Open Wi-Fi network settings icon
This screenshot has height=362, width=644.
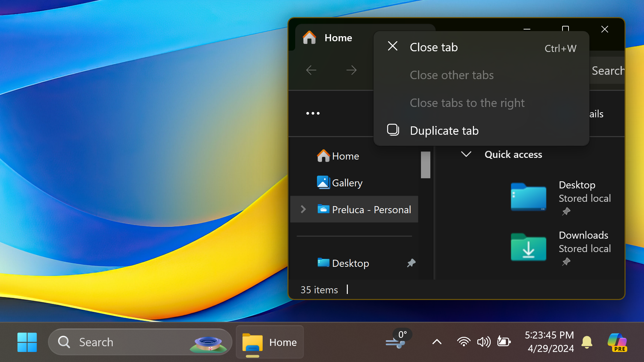[464, 342]
